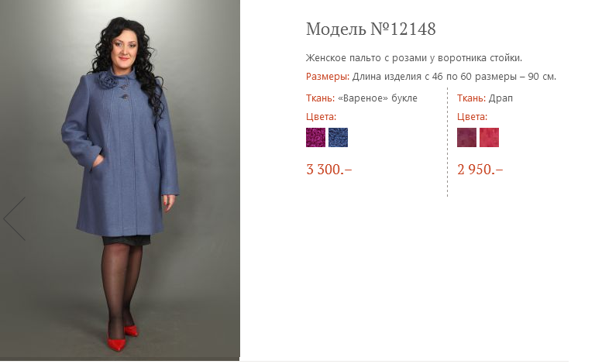Viewport: 595px width, 364px height.
Task: Click the 3 300.– boucle price
Action: pyautogui.click(x=329, y=170)
